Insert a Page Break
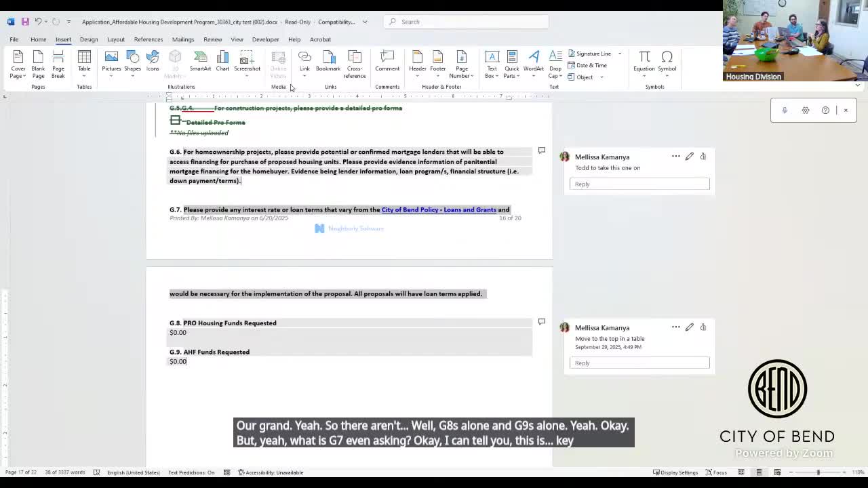Viewport: 868px width, 488px height. (58, 65)
